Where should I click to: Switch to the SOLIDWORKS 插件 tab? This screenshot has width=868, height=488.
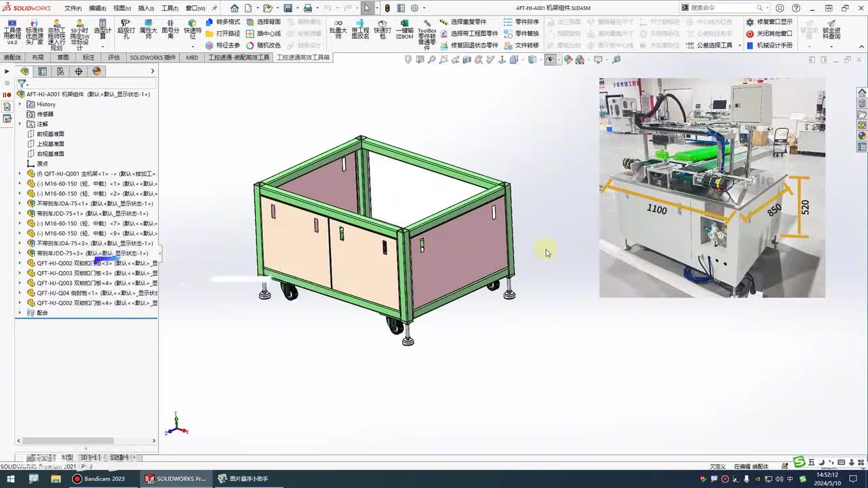(153, 58)
